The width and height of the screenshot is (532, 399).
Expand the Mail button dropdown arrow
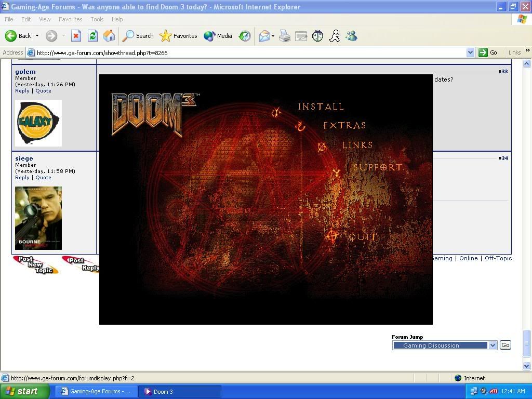273,36
